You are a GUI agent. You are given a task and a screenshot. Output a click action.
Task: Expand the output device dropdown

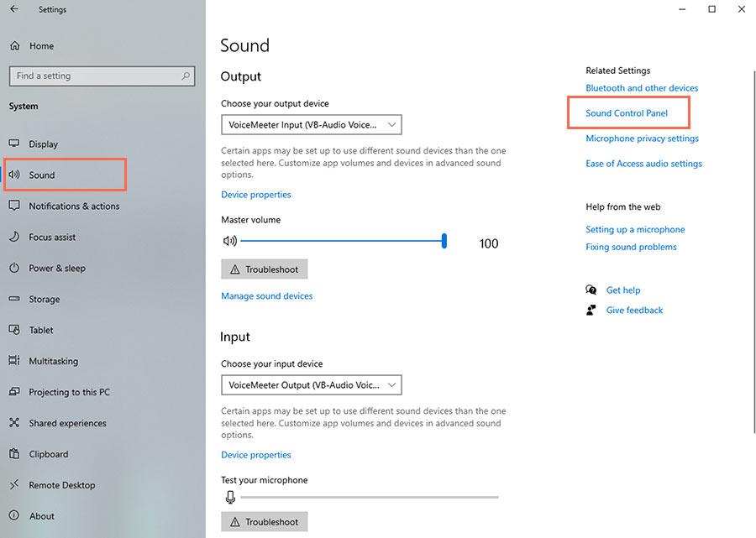311,125
